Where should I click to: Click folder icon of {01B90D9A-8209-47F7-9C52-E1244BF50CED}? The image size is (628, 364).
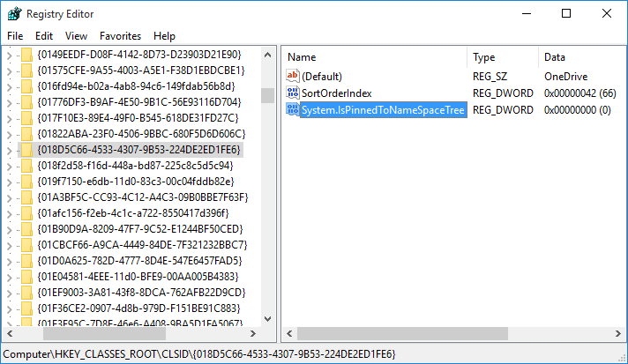(26, 229)
